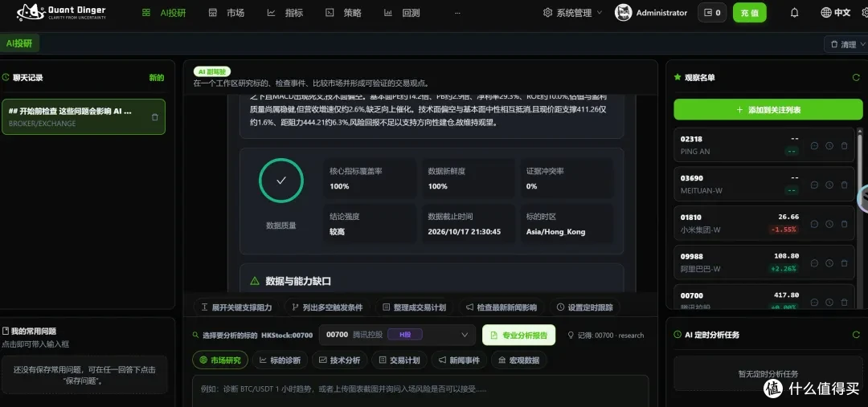Select the 01810 小米集团-W watchlist row
The image size is (868, 407).
(764, 223)
